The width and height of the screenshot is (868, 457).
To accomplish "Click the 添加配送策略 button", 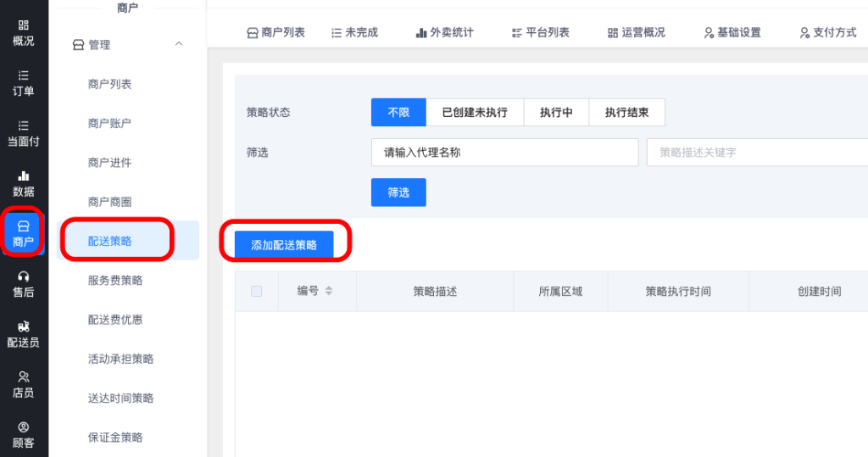I will coord(284,245).
